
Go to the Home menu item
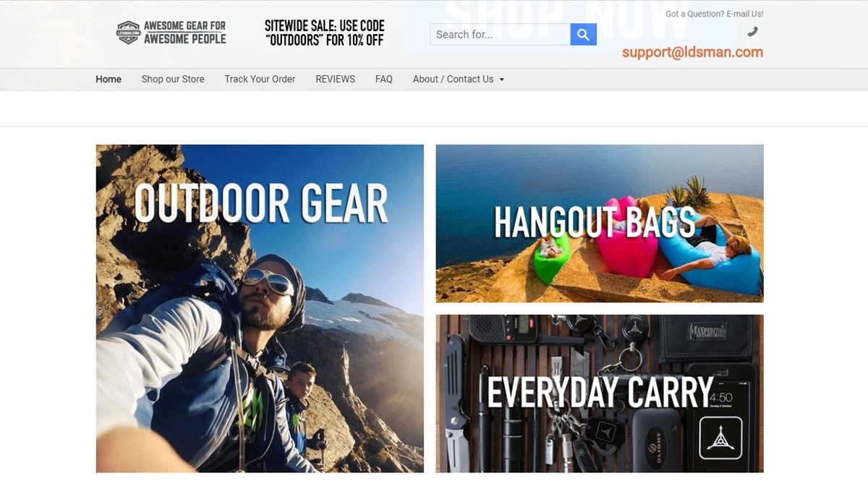109,80
